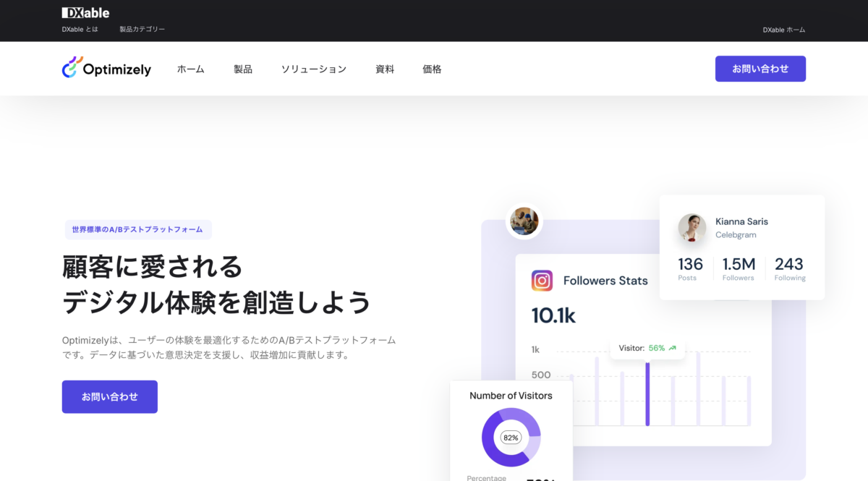Image resolution: width=868 pixels, height=481 pixels.
Task: Click the 顧客に愛される headline text
Action: pos(153,267)
